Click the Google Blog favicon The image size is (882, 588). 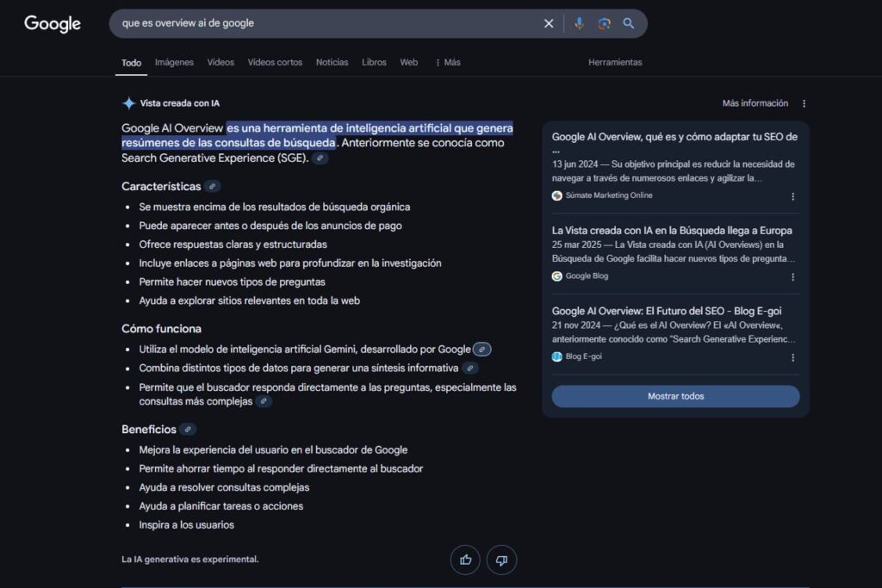[x=557, y=276]
